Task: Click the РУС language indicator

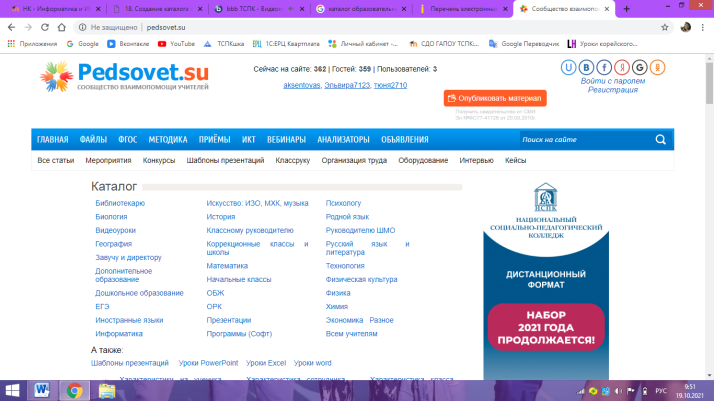Action: 661,391
